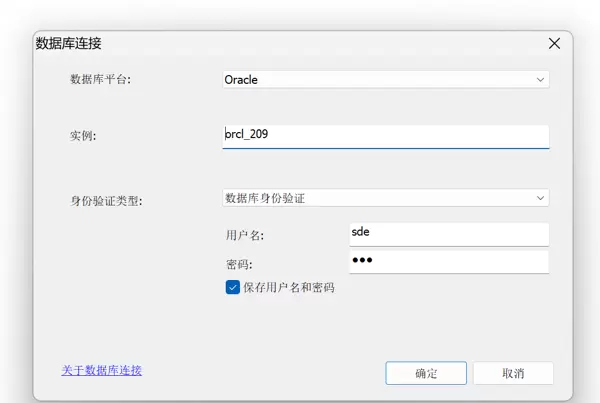The width and height of the screenshot is (600, 403).
Task: Expand the 数据库平台 dropdown arrow
Action: click(x=540, y=79)
